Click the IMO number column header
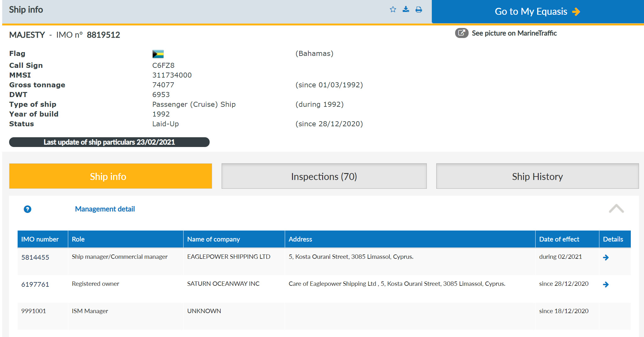The height and width of the screenshot is (337, 644). [43, 239]
